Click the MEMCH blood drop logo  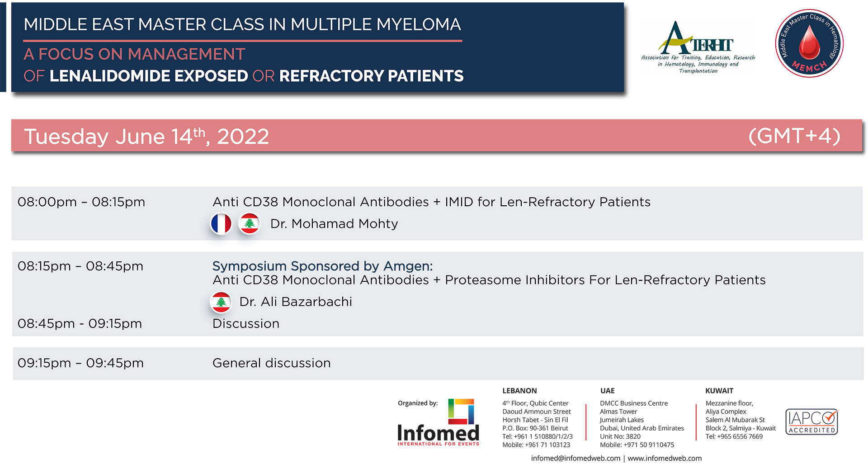(809, 43)
